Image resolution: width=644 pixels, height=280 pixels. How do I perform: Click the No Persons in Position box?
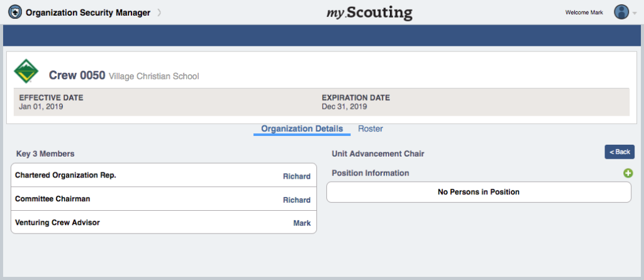click(479, 192)
